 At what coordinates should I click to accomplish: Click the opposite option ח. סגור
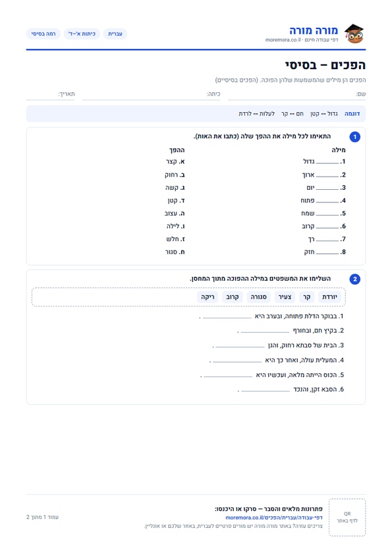175,252
